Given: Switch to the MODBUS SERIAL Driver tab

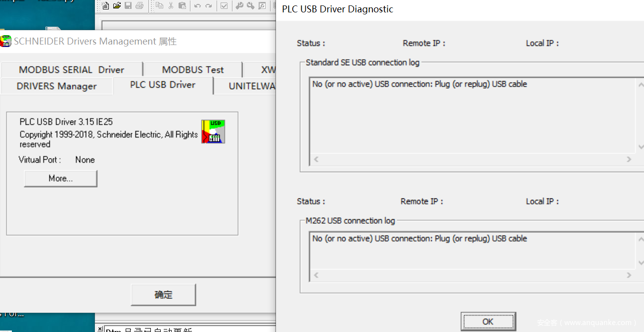Looking at the screenshot, I should [71, 70].
